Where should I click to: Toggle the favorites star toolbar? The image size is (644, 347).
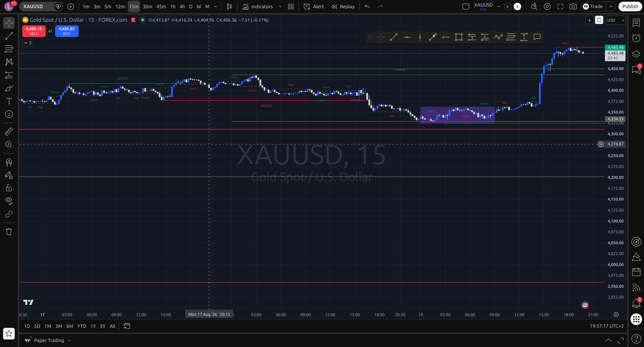click(9, 333)
